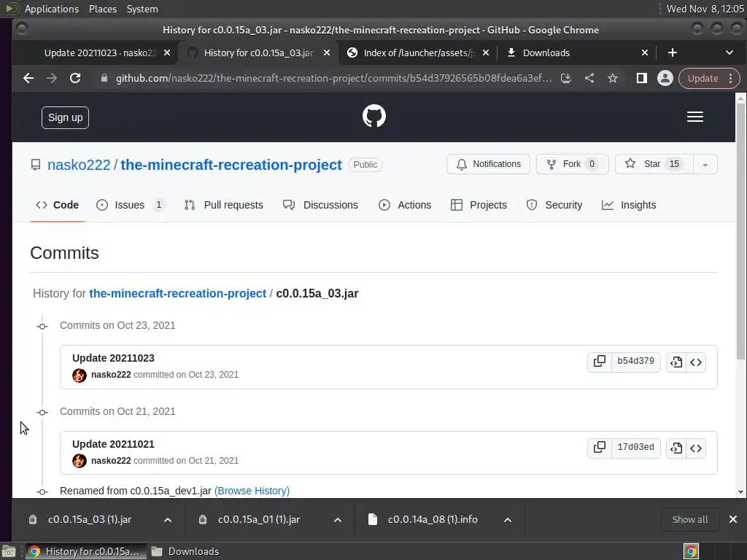Open the Security tab
The image size is (747, 560).
pos(554,205)
